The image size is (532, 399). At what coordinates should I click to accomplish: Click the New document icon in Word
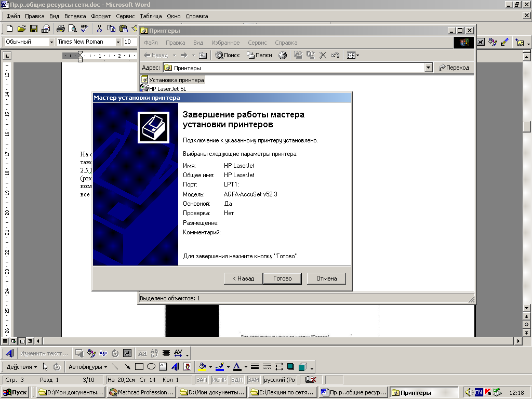point(10,29)
